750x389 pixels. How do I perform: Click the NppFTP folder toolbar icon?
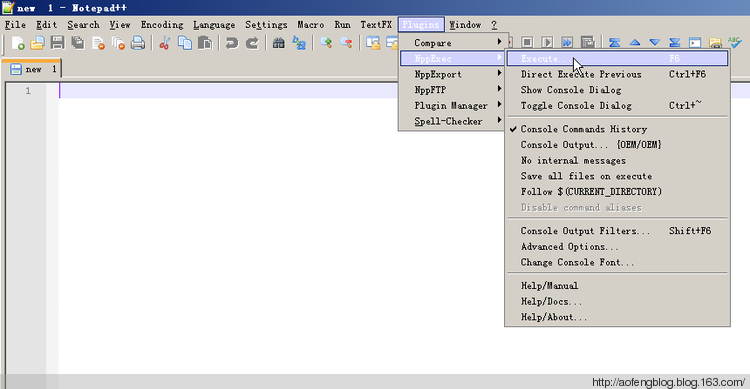tap(715, 43)
